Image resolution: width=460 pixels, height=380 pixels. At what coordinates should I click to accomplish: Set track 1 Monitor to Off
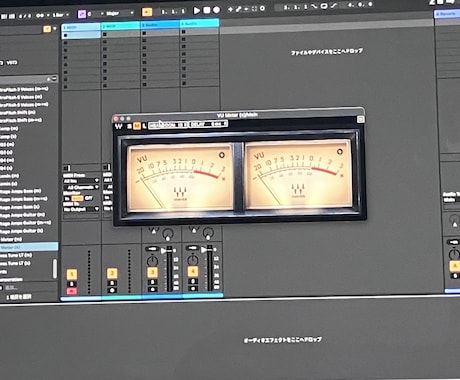[89, 198]
